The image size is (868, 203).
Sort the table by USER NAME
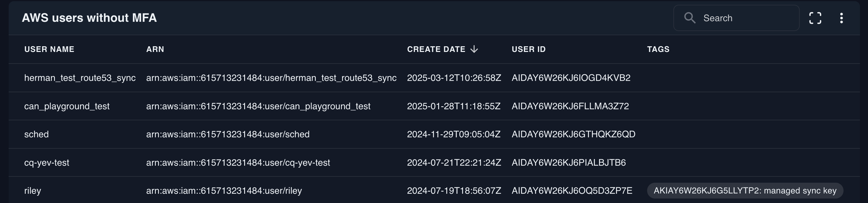(49, 49)
